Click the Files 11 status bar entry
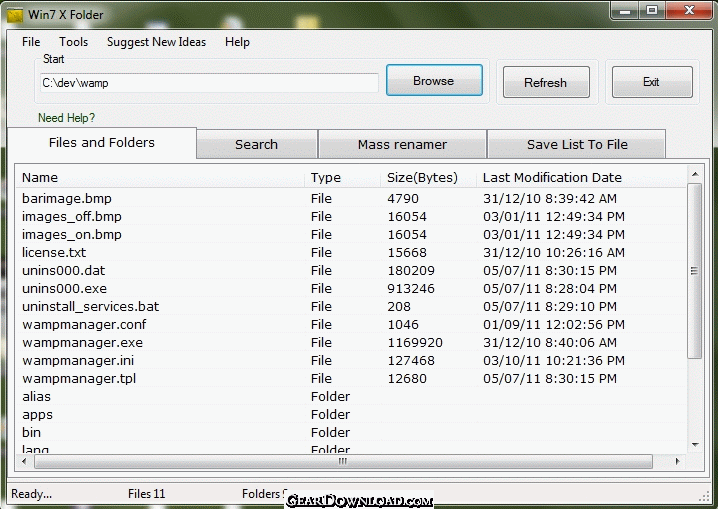 147,494
